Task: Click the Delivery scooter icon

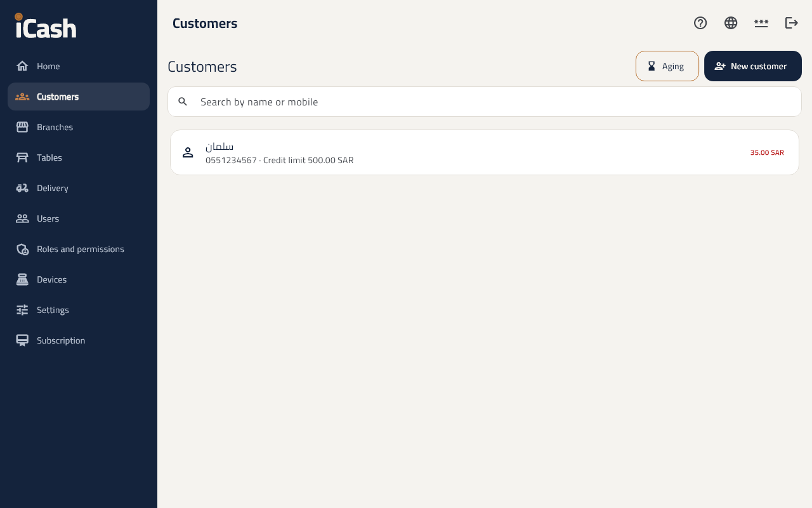Action: click(22, 188)
